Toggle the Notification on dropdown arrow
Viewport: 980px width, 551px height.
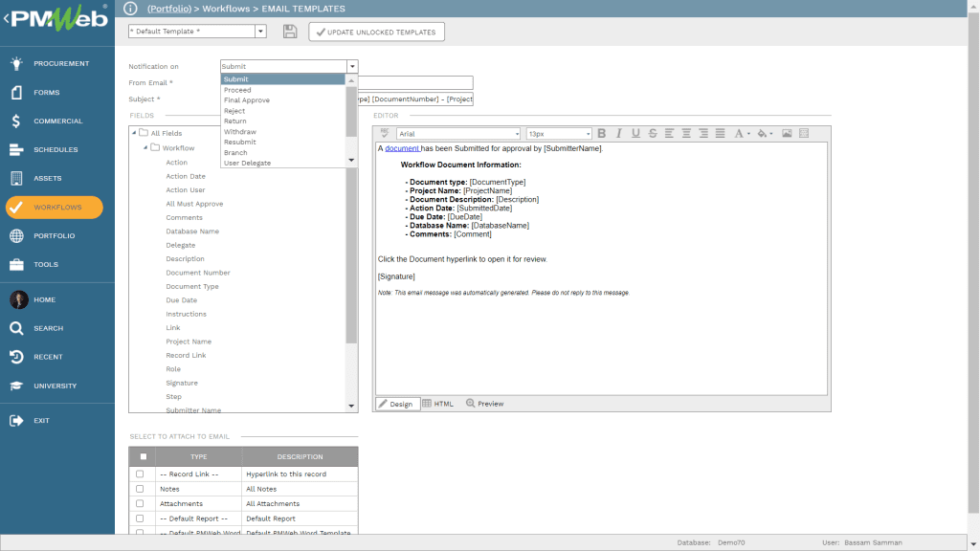click(352, 66)
